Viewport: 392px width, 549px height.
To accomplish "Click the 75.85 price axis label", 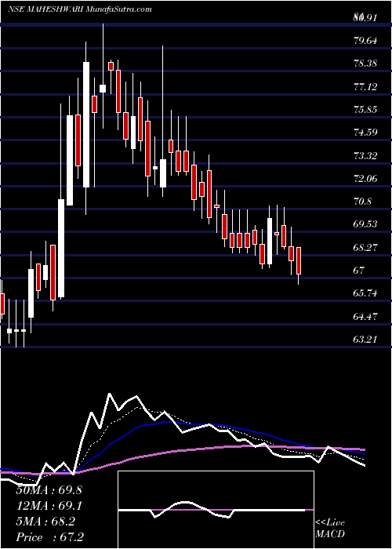I will click(x=365, y=109).
